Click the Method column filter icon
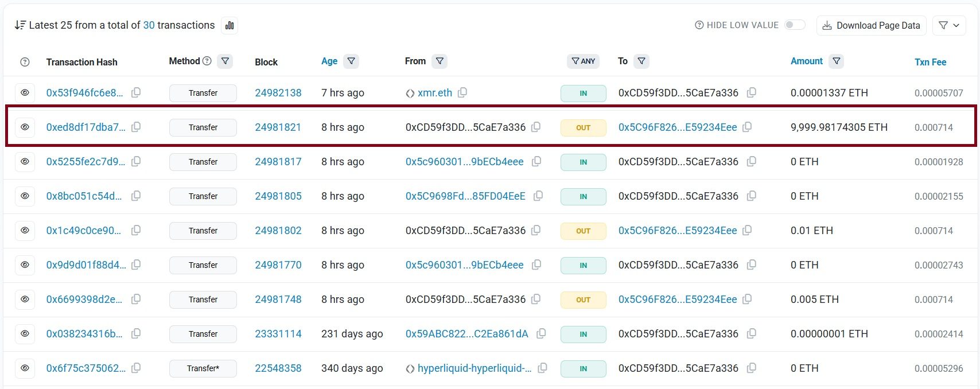The image size is (980, 389). pyautogui.click(x=225, y=61)
